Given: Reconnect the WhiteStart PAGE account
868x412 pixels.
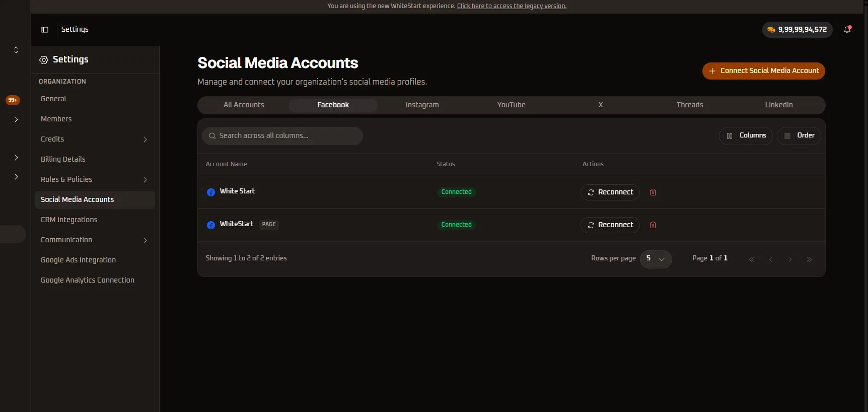Looking at the screenshot, I should pyautogui.click(x=610, y=225).
